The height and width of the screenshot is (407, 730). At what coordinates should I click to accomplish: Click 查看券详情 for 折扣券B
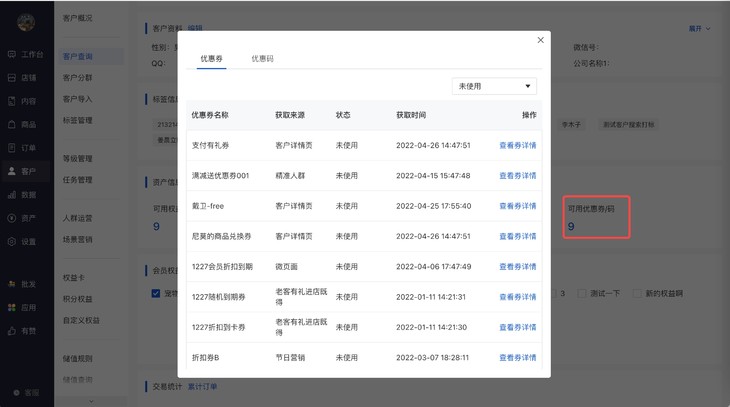pos(517,357)
